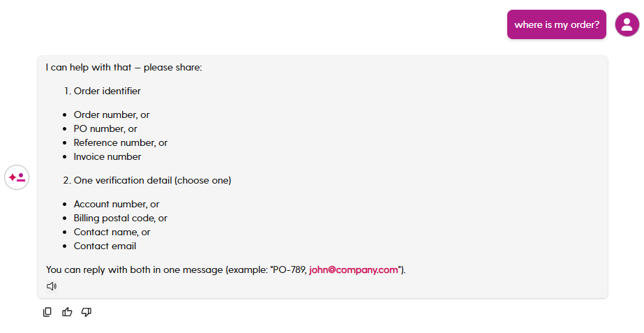Click the AI assistant sparkle avatar

(x=17, y=177)
